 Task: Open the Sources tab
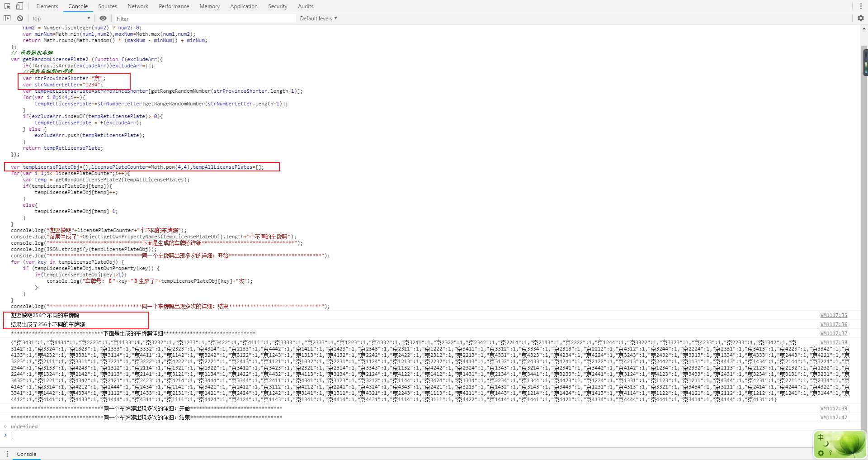click(108, 6)
